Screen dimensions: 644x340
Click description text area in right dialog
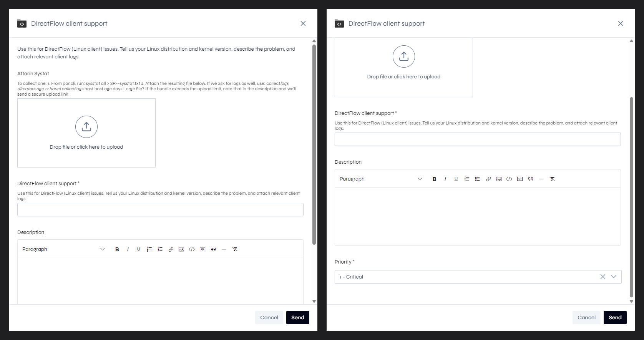pos(478,217)
